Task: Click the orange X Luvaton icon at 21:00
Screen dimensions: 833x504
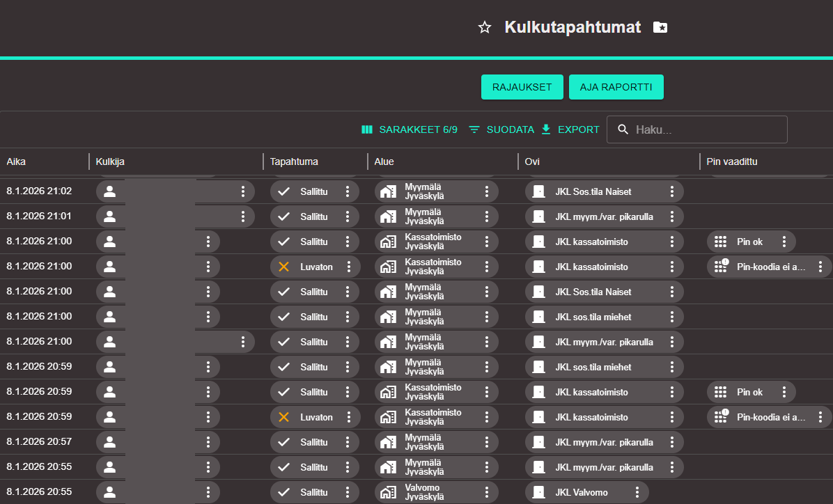Action: [x=283, y=267]
